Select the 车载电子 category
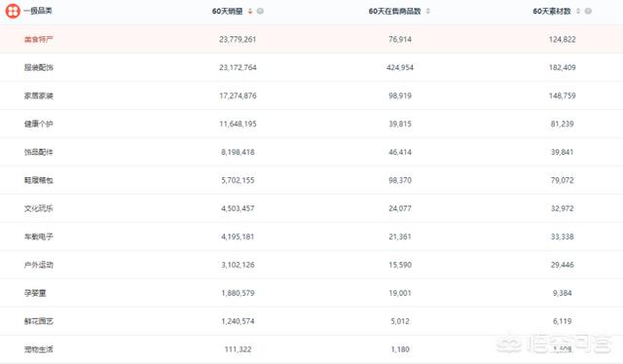The width and height of the screenshot is (623, 364). point(39,237)
